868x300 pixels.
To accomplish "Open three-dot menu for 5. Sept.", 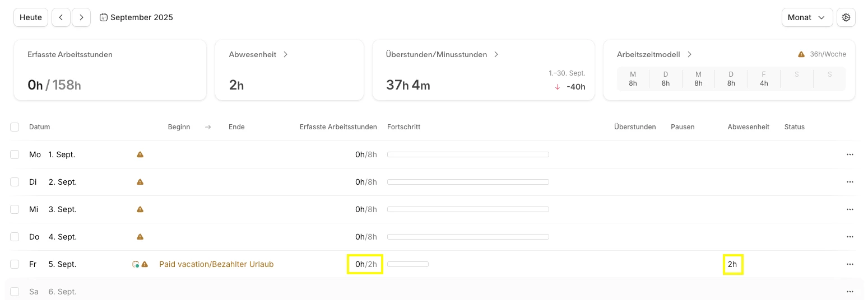I will pyautogui.click(x=850, y=264).
